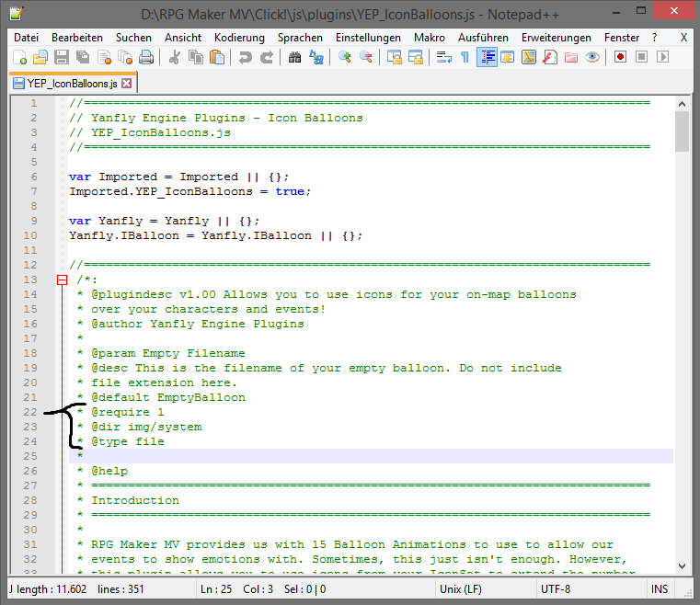The width and height of the screenshot is (700, 605).
Task: Open the Bearbeiten menu
Action: tap(76, 38)
